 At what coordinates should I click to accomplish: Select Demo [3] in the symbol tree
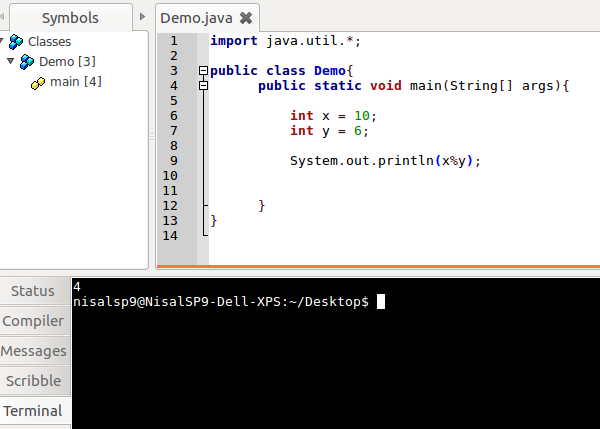click(x=67, y=62)
